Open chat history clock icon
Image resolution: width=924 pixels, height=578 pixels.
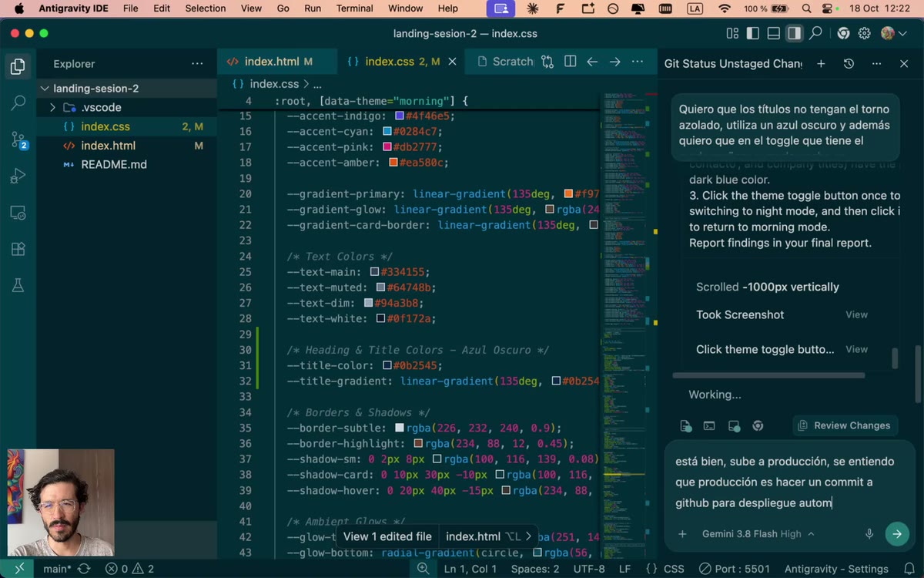click(x=849, y=64)
